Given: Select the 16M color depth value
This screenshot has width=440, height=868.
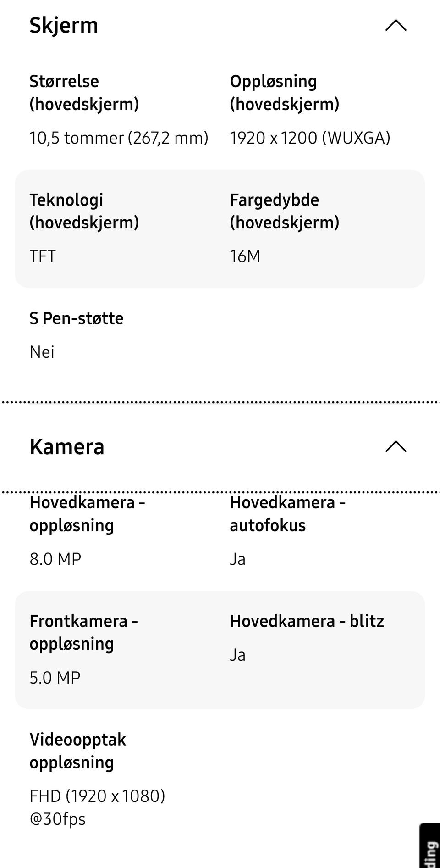Looking at the screenshot, I should click(x=245, y=256).
